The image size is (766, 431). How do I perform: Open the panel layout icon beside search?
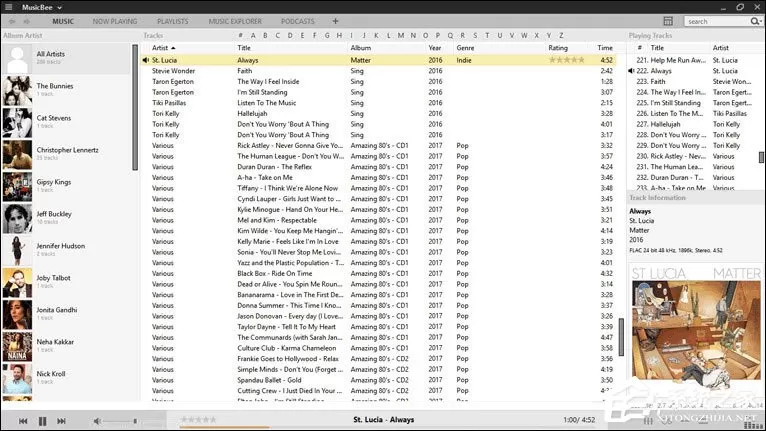click(x=668, y=21)
